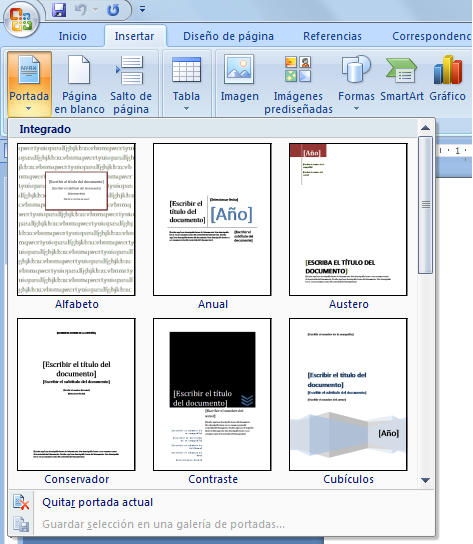
Task: Click the Tabla grid icon
Action: [187, 70]
